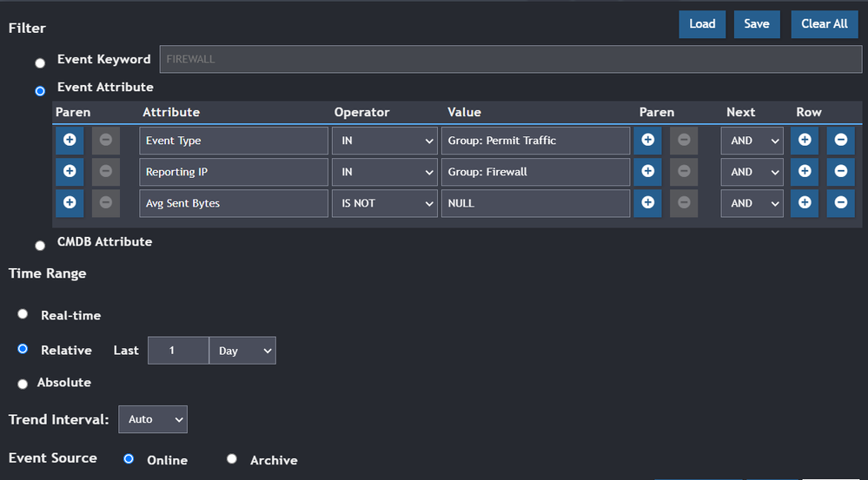The height and width of the screenshot is (480, 868).
Task: Open Next AND dropdown on Reporting IP row
Action: pyautogui.click(x=752, y=172)
